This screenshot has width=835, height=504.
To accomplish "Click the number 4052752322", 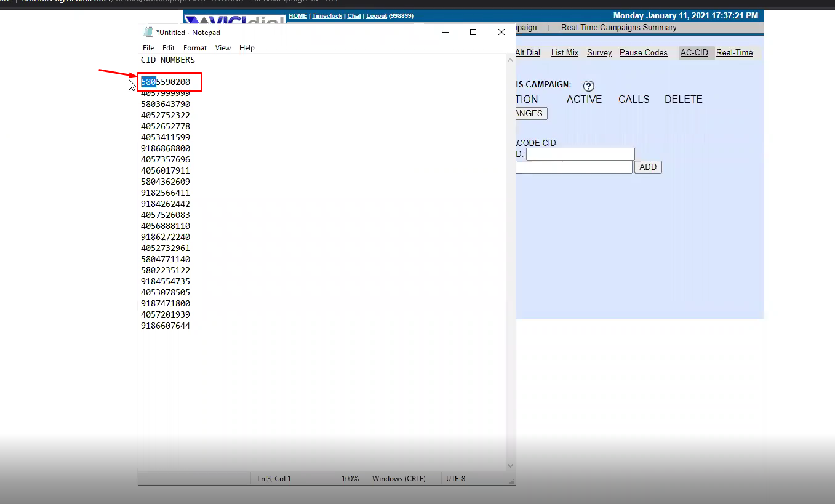I will [x=166, y=115].
